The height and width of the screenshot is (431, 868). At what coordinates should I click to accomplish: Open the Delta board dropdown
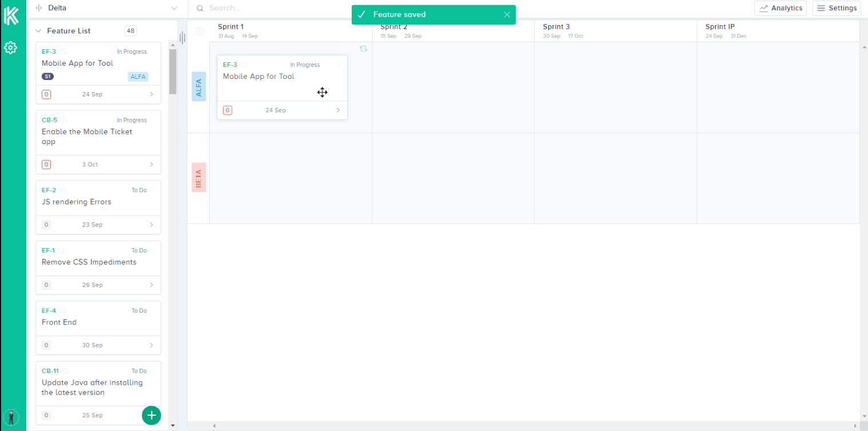[x=174, y=8]
